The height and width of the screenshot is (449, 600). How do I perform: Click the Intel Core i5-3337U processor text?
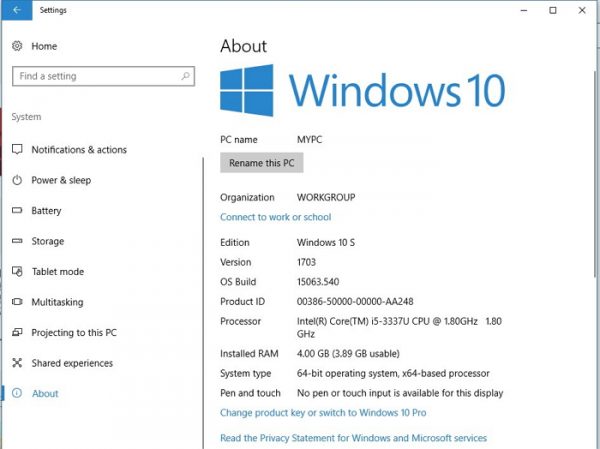[x=399, y=328]
